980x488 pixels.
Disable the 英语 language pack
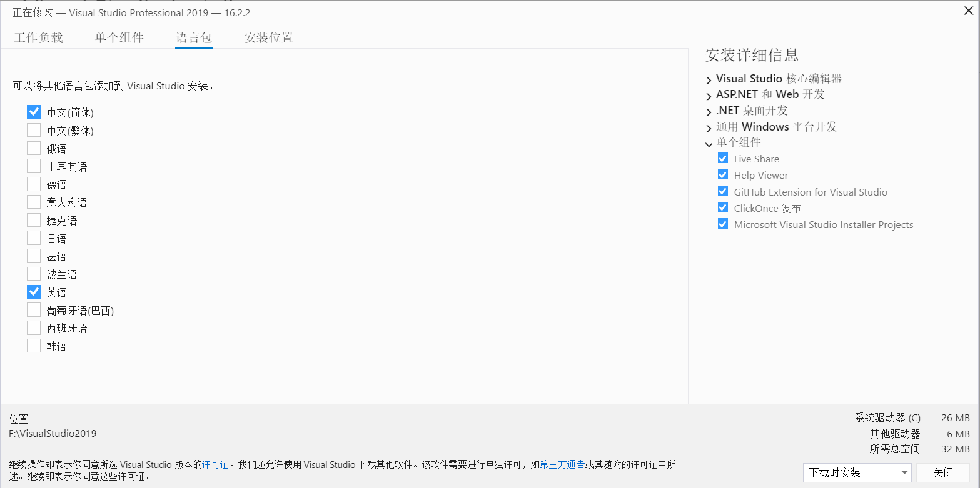click(x=33, y=291)
